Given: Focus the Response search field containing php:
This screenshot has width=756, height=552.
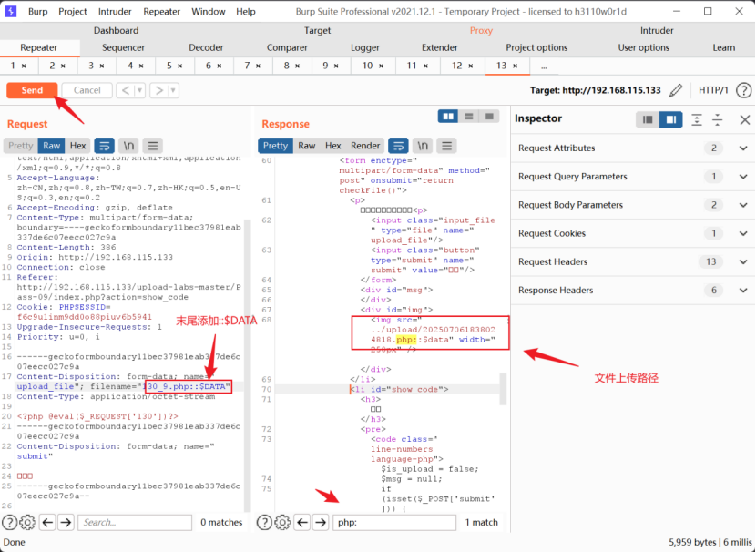Looking at the screenshot, I should point(394,522).
